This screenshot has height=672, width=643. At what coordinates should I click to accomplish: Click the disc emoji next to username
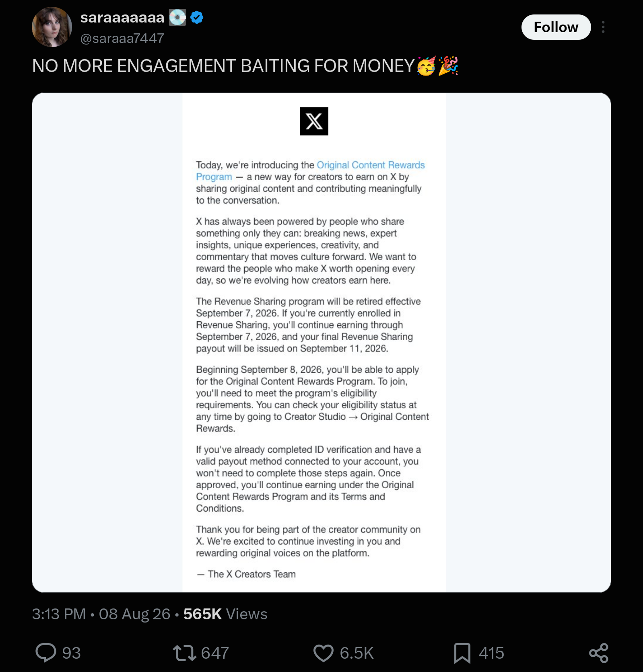(177, 18)
